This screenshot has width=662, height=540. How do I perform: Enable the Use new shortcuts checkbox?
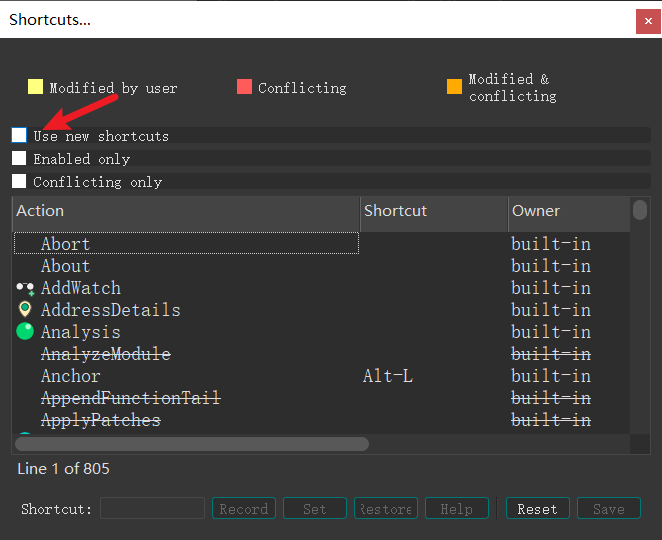20,135
